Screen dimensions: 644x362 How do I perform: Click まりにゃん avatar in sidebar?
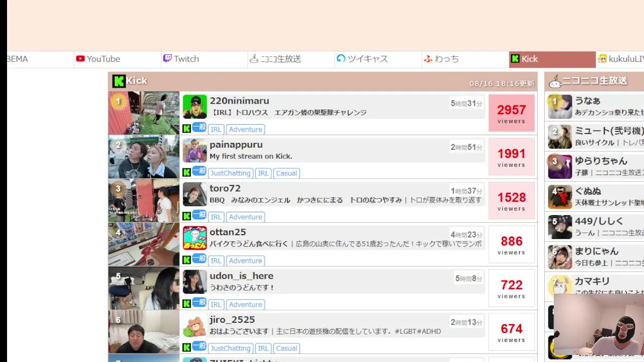560,257
